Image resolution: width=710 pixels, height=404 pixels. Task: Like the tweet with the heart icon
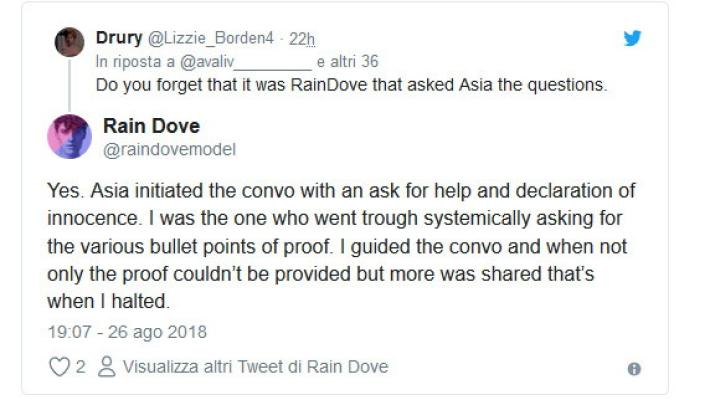click(x=59, y=367)
